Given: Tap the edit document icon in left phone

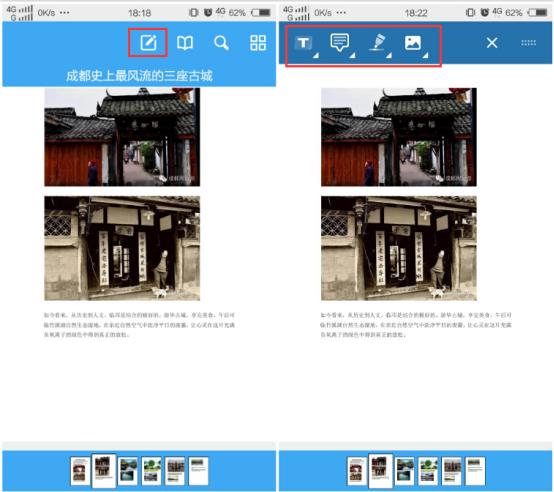Looking at the screenshot, I should pos(148,43).
